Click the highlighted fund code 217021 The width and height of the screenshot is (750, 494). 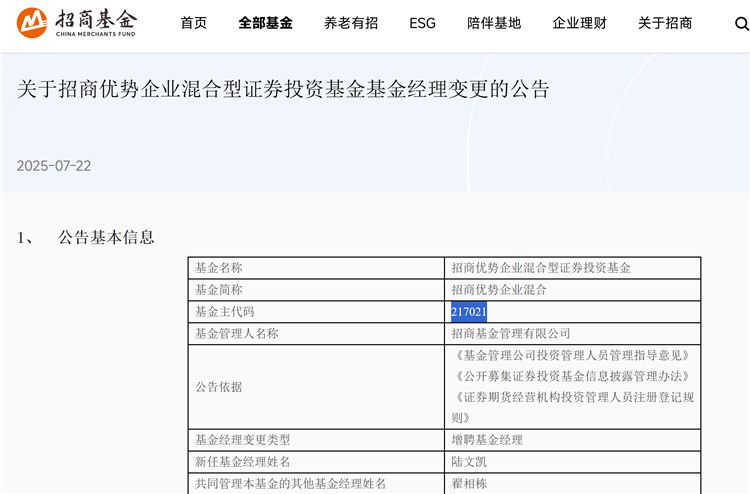469,312
